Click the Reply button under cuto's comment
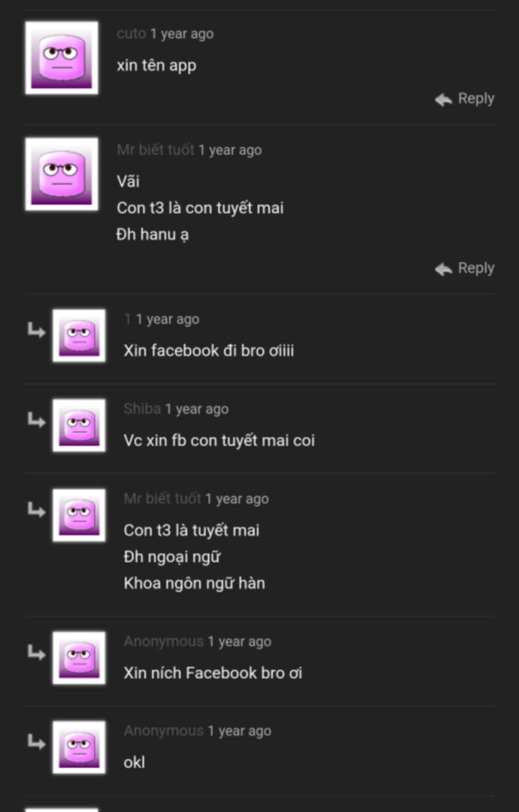 (x=465, y=98)
